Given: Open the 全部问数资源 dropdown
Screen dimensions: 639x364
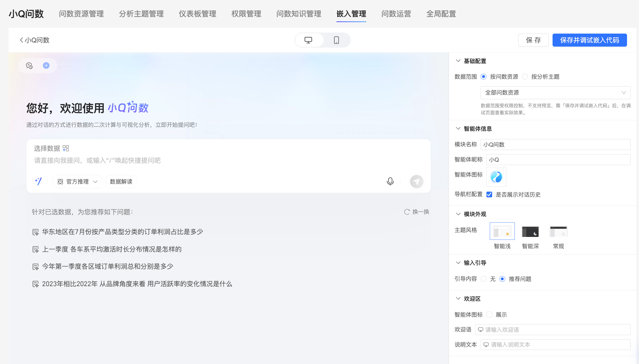Looking at the screenshot, I should (x=555, y=93).
